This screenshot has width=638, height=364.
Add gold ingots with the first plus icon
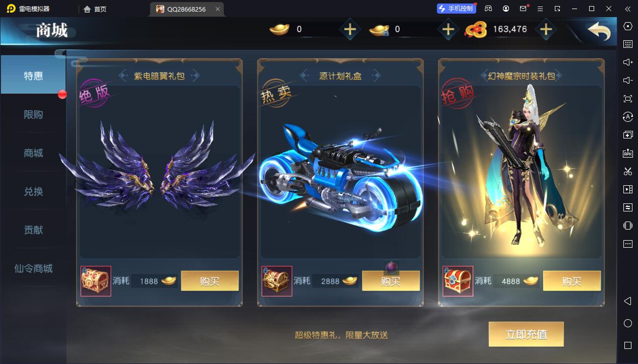tap(350, 30)
